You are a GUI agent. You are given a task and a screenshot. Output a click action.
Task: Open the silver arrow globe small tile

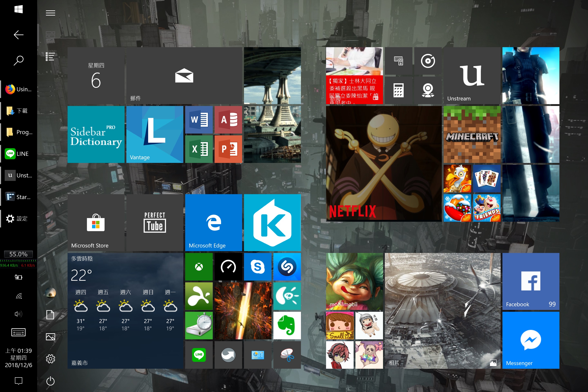pyautogui.click(x=228, y=355)
